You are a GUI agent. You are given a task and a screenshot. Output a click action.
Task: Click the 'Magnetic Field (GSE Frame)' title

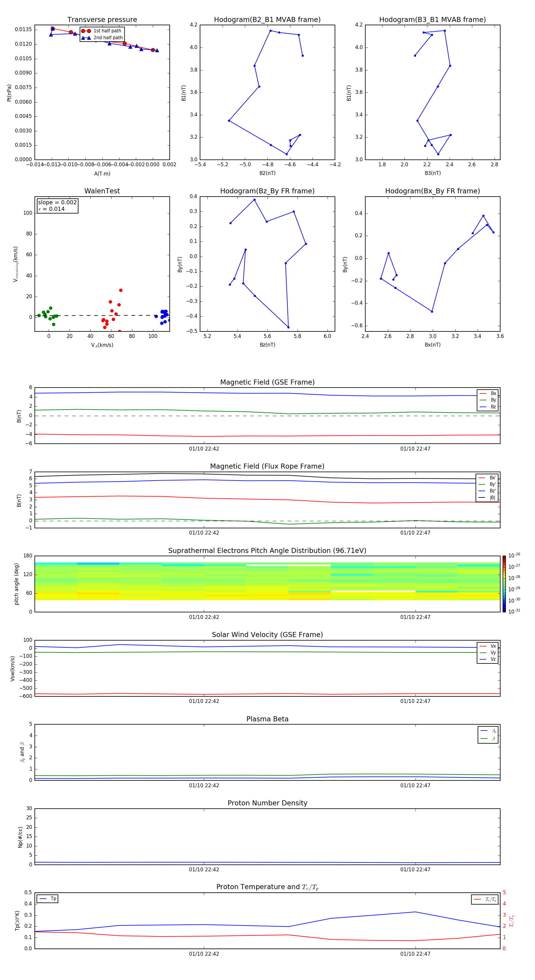(x=267, y=382)
